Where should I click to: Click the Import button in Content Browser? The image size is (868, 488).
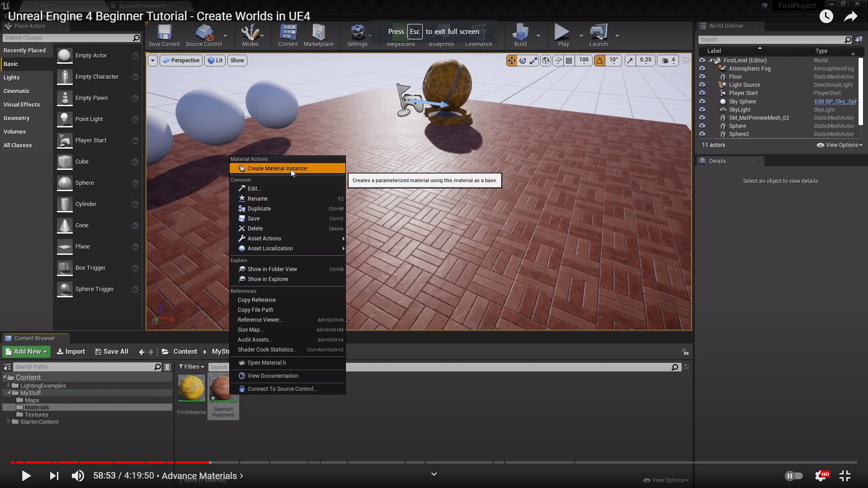point(71,352)
